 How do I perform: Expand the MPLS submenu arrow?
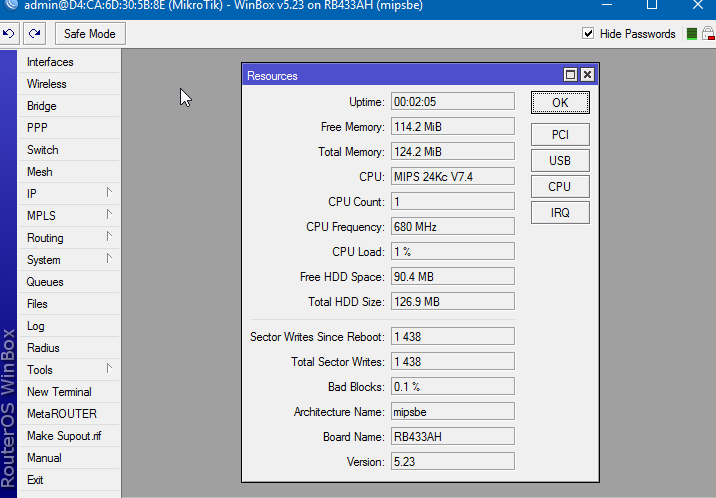109,214
